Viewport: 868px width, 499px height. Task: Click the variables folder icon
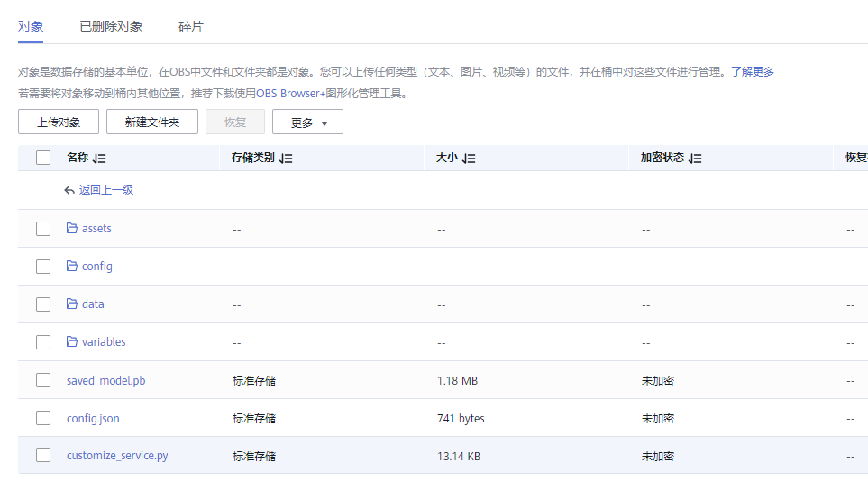coord(72,342)
